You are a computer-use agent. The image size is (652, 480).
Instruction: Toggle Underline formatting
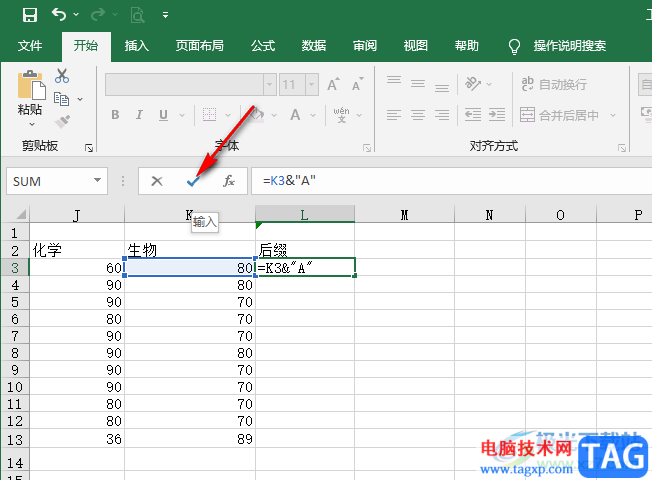[x=163, y=115]
